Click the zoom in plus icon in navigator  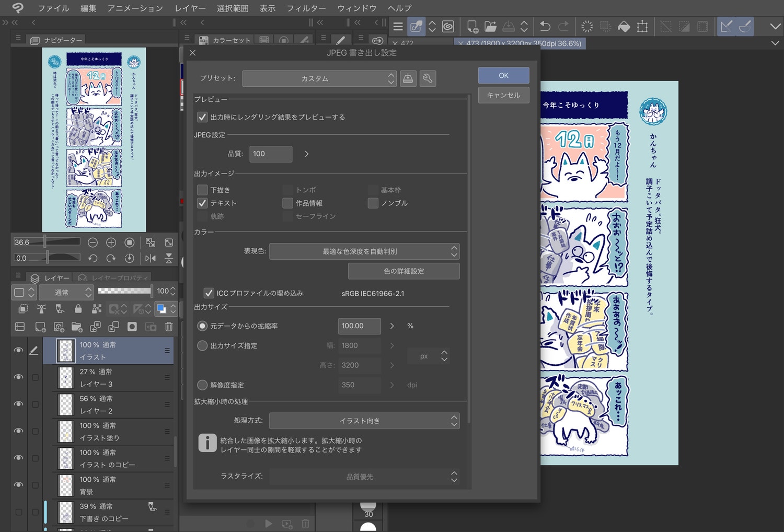pos(111,242)
